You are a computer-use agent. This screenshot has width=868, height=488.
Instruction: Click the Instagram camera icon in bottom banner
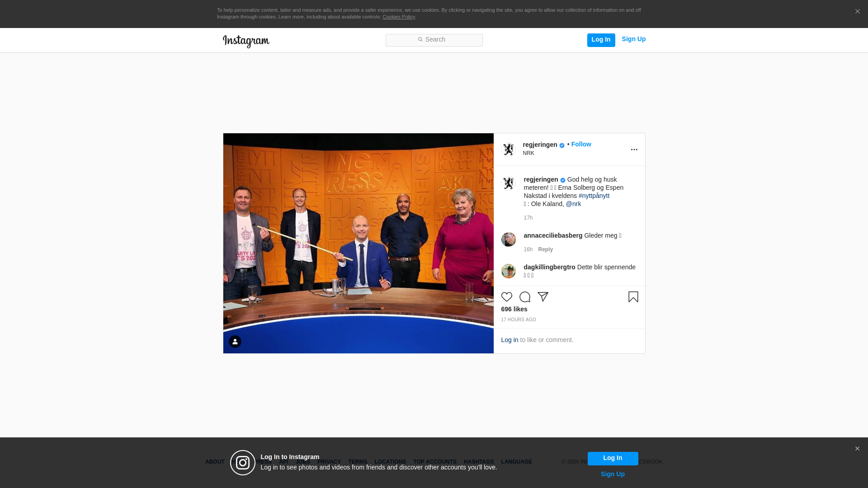pyautogui.click(x=243, y=463)
